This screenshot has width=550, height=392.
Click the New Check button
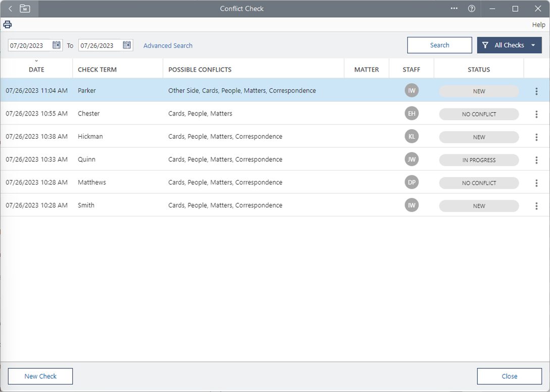40,376
